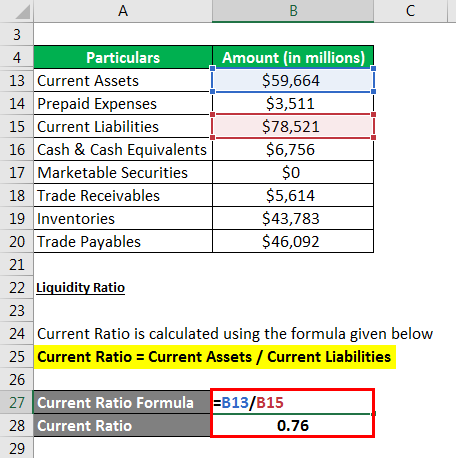456x458 pixels.
Task: Select column B header
Action: 293,11
